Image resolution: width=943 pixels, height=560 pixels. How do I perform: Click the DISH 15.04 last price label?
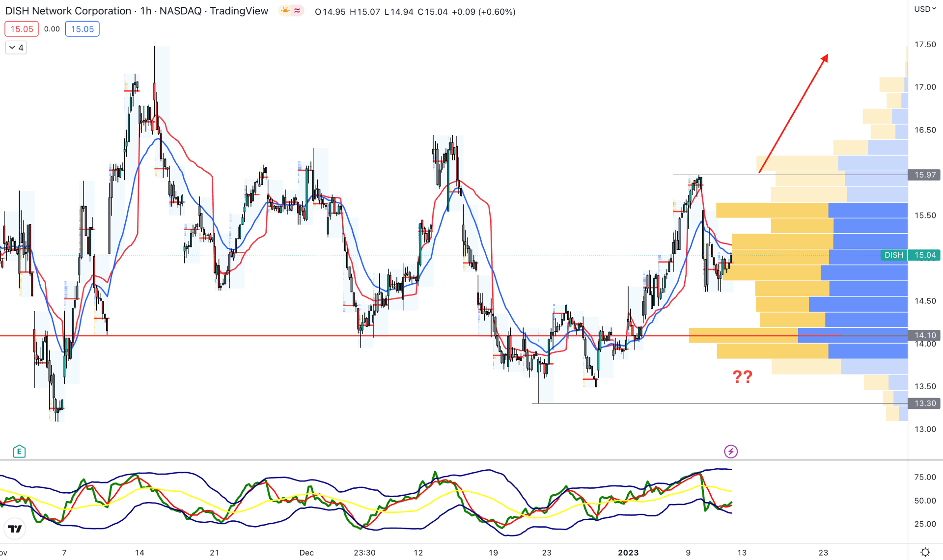[x=910, y=255]
